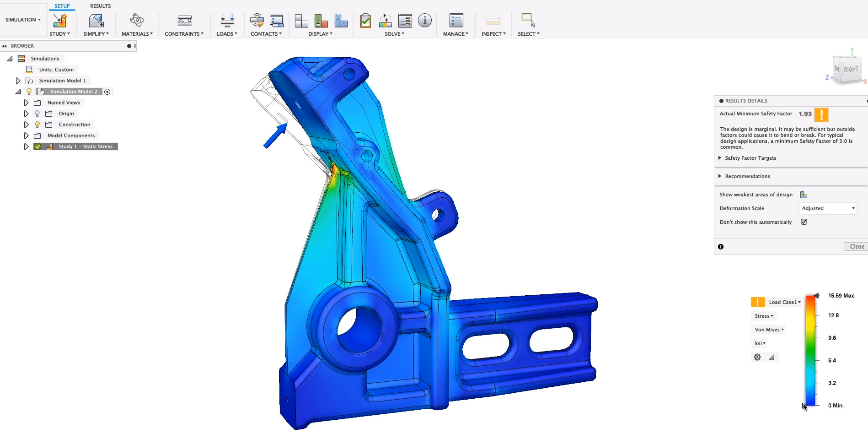The width and height of the screenshot is (868, 439).
Task: Click the Units: Custom ruler icon
Action: pyautogui.click(x=29, y=70)
